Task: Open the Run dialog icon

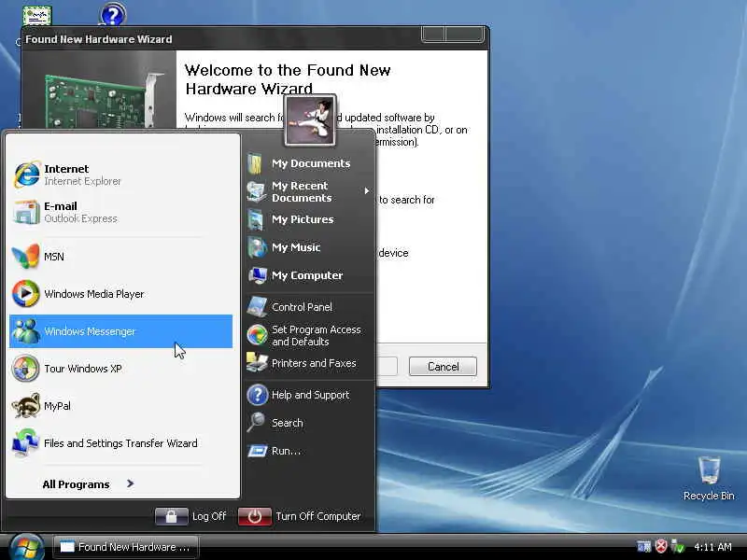Action: 258,451
